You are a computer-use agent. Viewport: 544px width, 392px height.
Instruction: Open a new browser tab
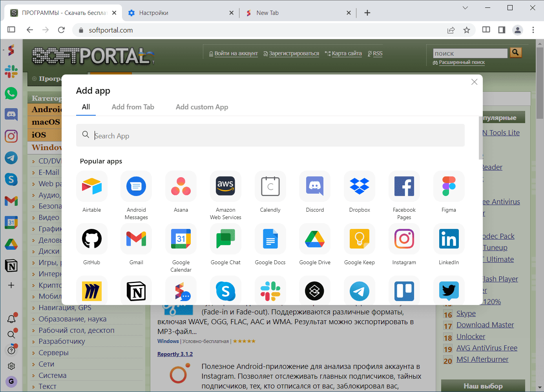(x=367, y=13)
